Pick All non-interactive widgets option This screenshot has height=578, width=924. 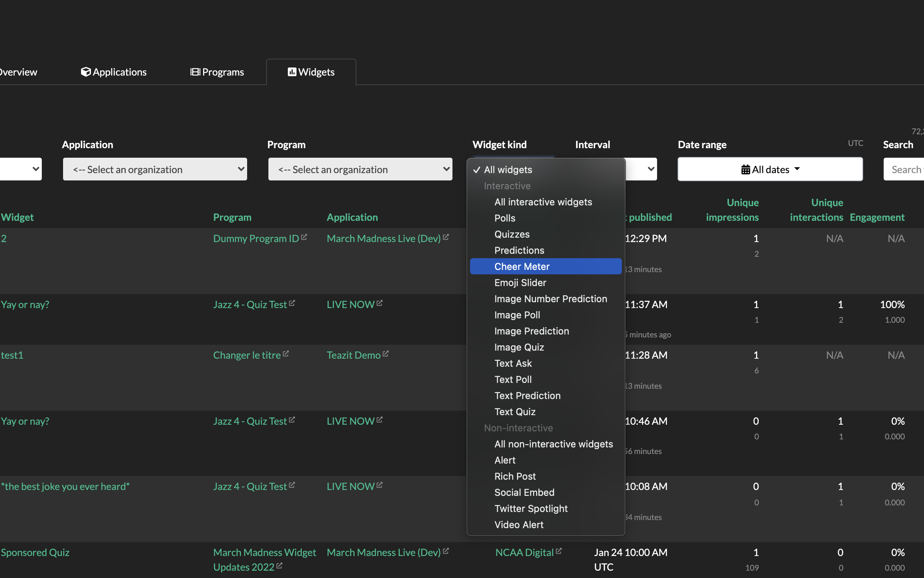[x=553, y=444]
